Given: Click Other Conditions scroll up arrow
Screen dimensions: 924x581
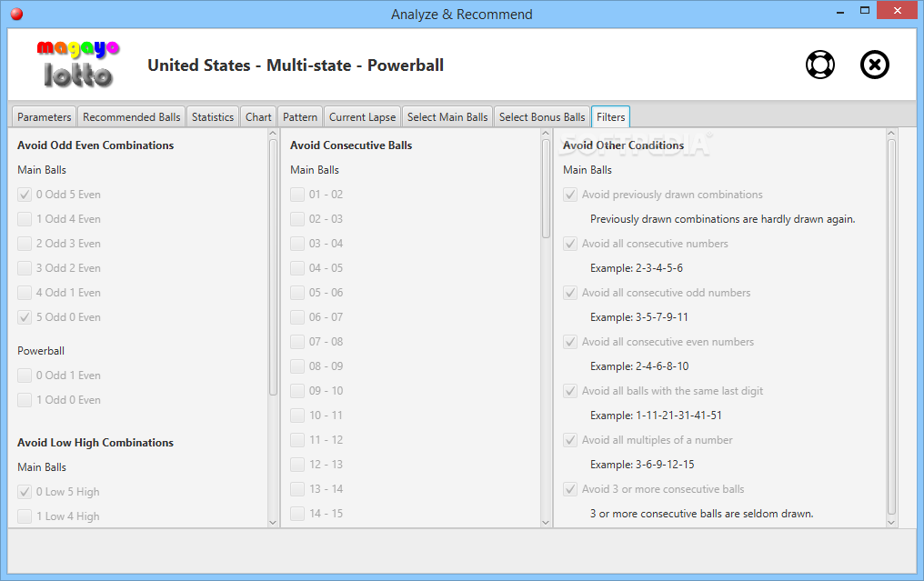Looking at the screenshot, I should coord(891,133).
